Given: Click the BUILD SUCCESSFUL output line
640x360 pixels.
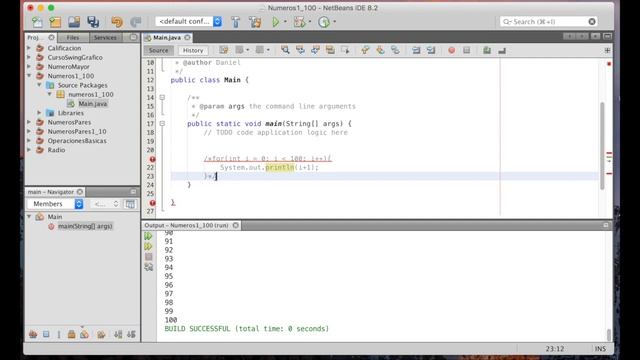Looking at the screenshot, I should pos(247,329).
